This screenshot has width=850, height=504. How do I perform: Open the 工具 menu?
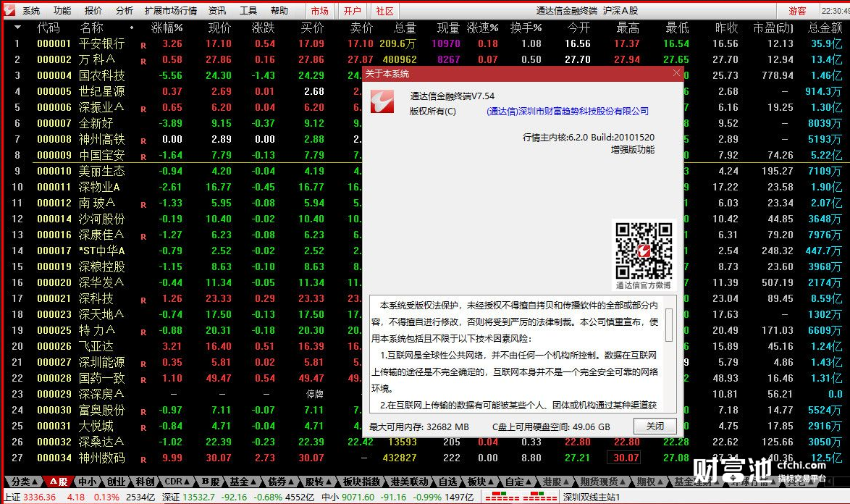[248, 10]
